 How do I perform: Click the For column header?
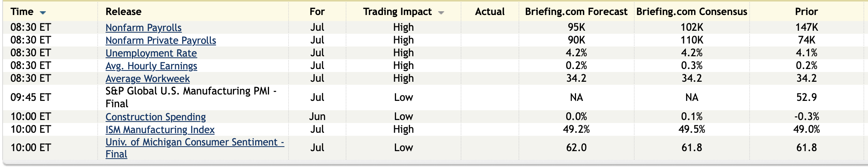coord(317,12)
